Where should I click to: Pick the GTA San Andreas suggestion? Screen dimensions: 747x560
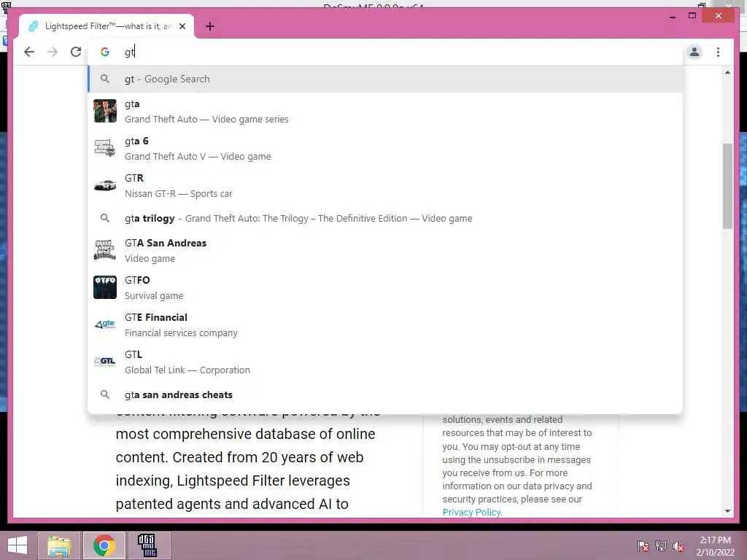385,251
